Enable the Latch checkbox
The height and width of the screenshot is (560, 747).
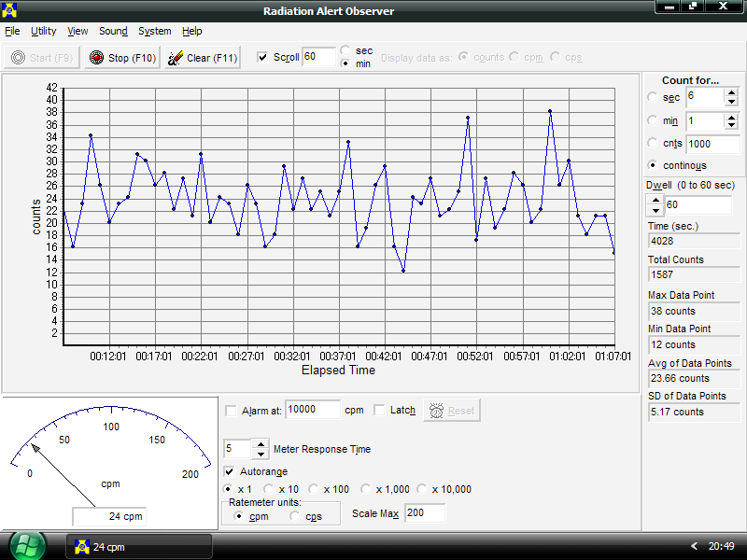click(379, 410)
